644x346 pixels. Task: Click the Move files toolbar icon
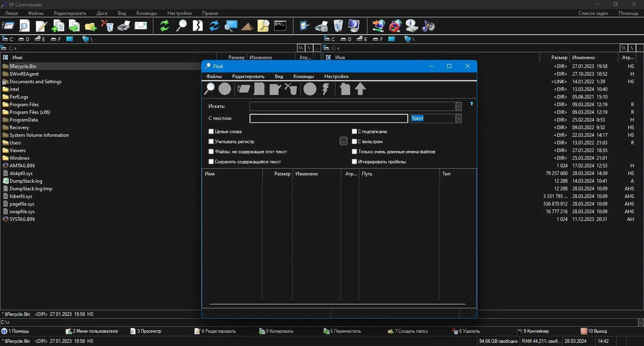(x=74, y=26)
